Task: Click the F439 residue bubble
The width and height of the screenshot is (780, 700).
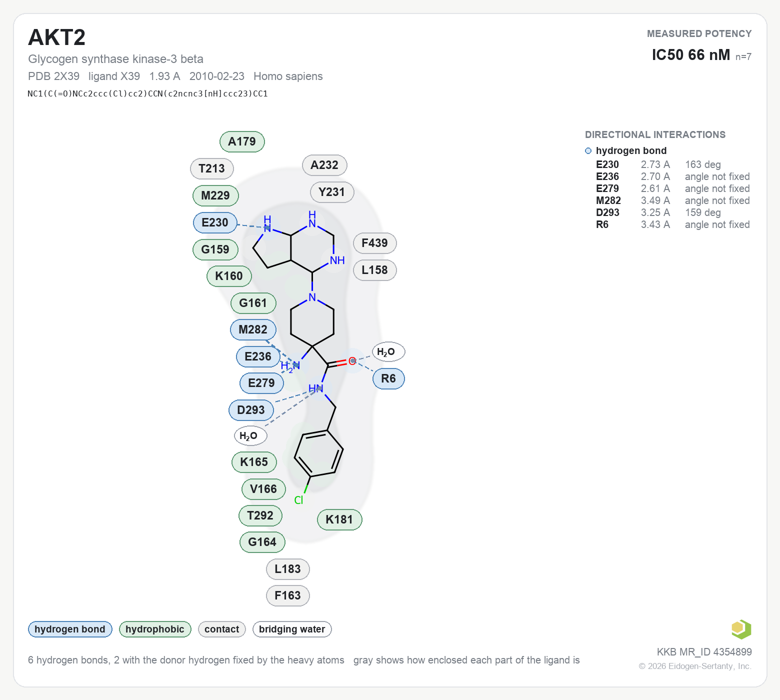Action: [x=375, y=243]
